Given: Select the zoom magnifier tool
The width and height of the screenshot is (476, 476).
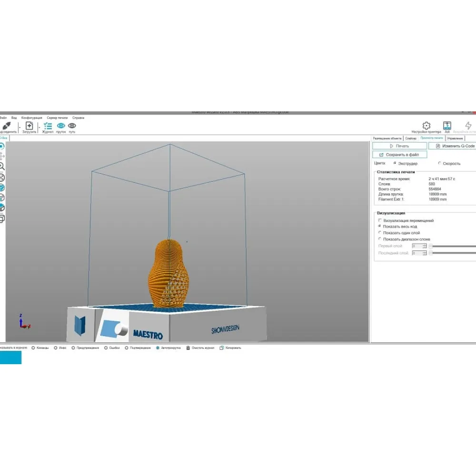Looking at the screenshot, I should [x=2, y=166].
